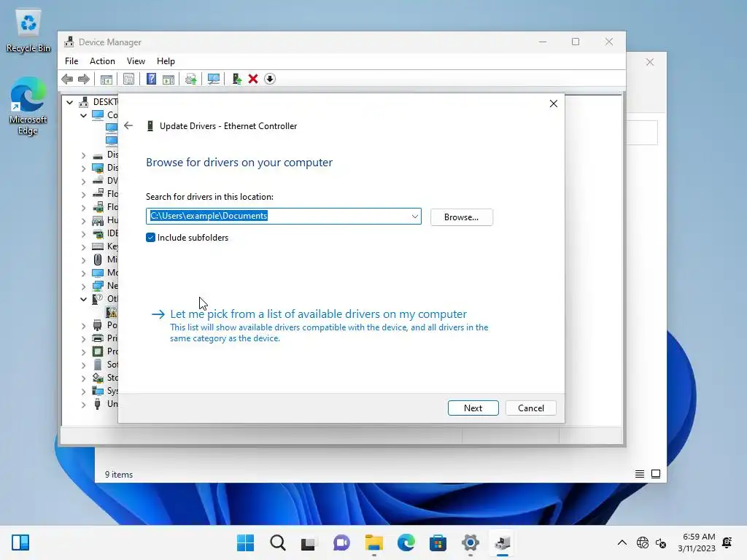
Task: Select the warning device icon under Other devices
Action: coord(112,312)
